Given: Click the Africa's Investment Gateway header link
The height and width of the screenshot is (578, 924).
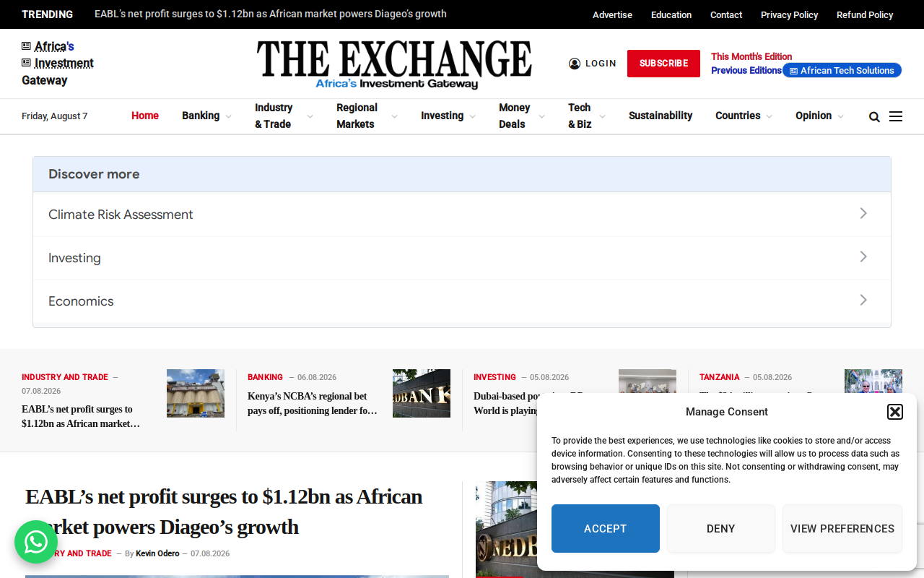Looking at the screenshot, I should (x=58, y=64).
